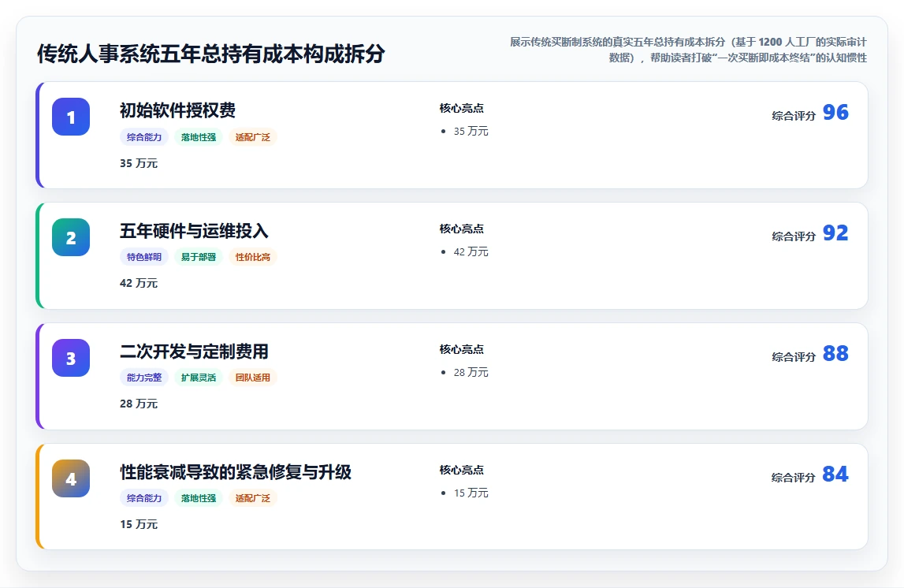Click 适配广泛 tag under 性能衰减 card
This screenshot has height=588, width=904.
(x=252, y=498)
